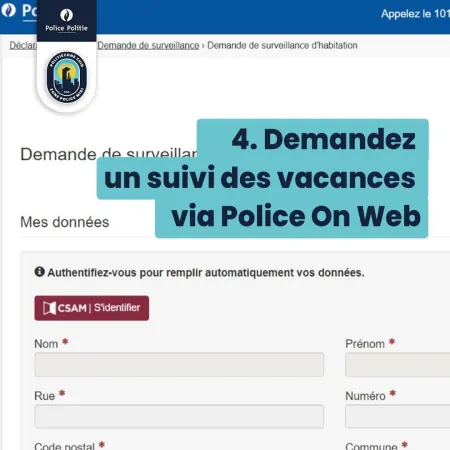Viewport: 450px width, 450px height.
Task: Click the CSAM logo icon in the button
Action: pyautogui.click(x=49, y=308)
